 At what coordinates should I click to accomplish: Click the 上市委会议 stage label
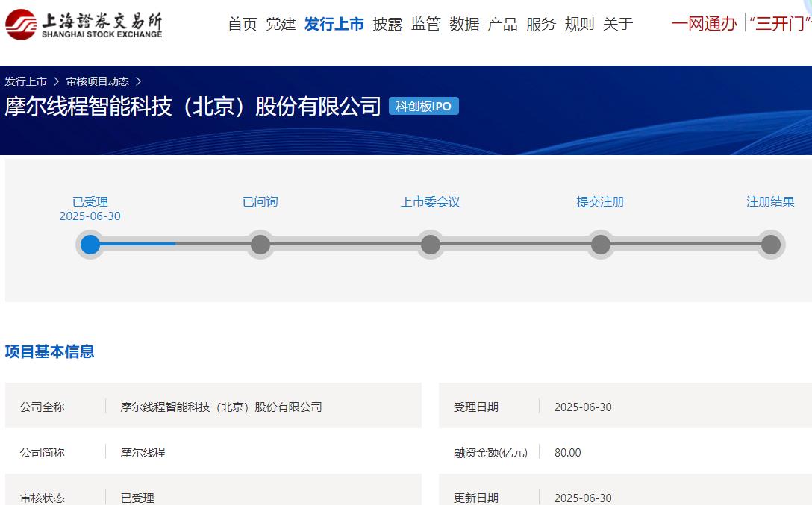pyautogui.click(x=431, y=202)
